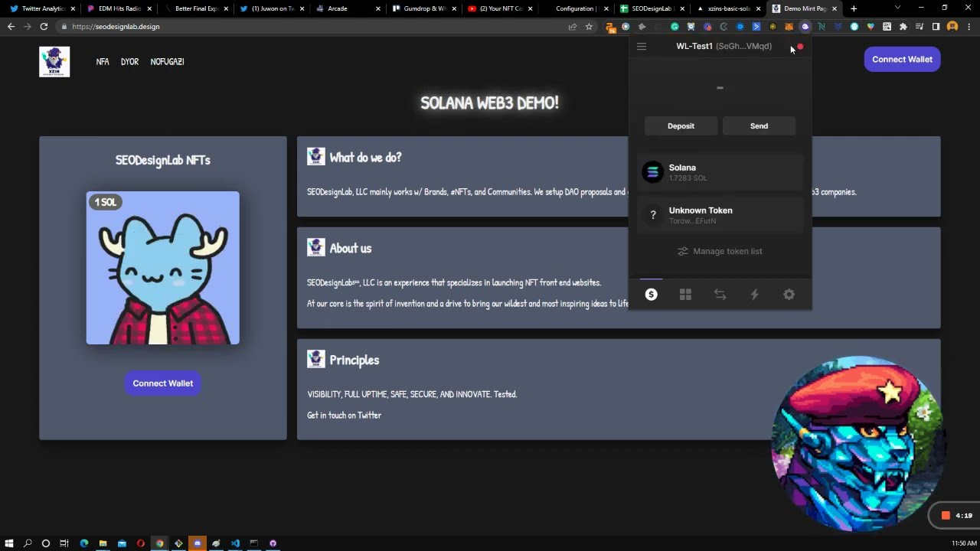Click NOFUGAZI navigation link
980x551 pixels.
click(x=167, y=61)
